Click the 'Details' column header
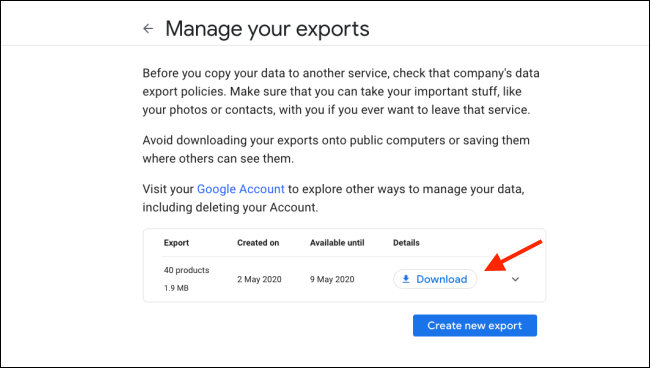 pos(406,243)
